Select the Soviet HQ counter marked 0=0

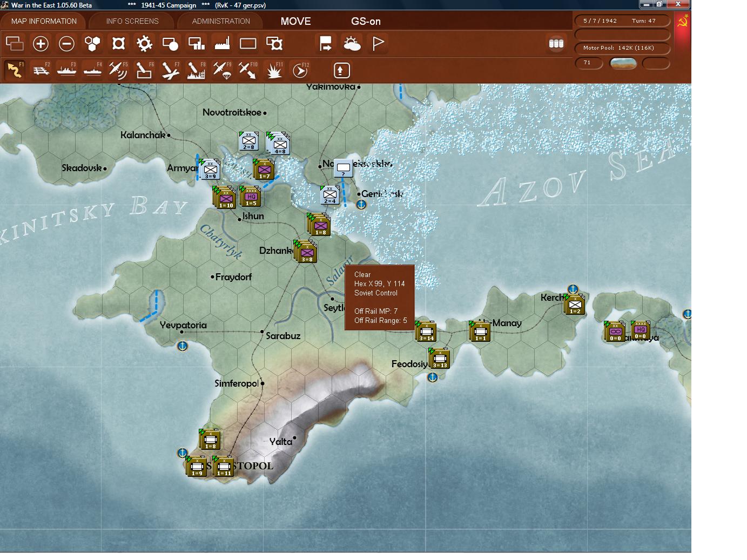point(641,330)
